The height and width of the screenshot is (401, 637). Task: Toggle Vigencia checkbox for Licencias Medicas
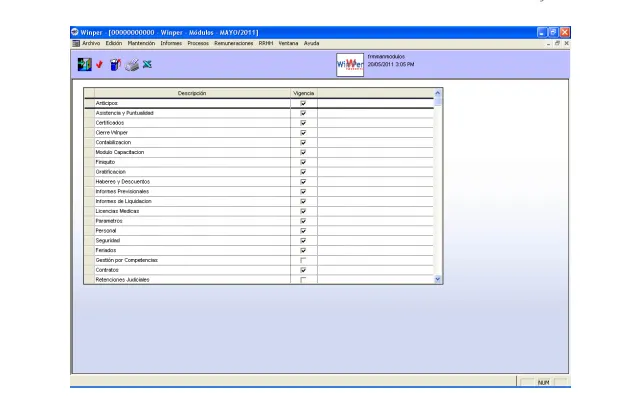pyautogui.click(x=303, y=211)
